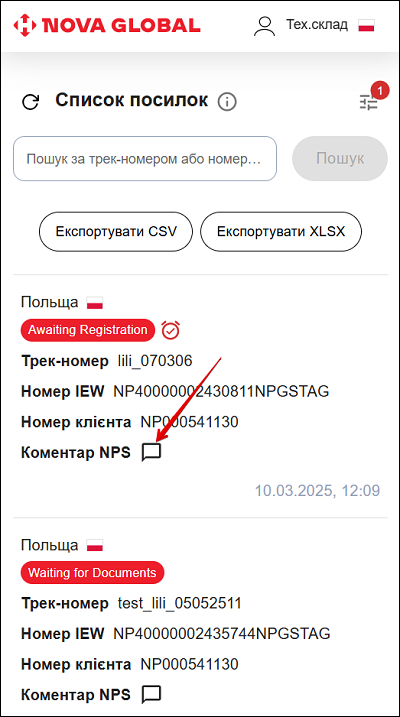Click the Nova Global logo
The image size is (400, 717).
(x=107, y=25)
